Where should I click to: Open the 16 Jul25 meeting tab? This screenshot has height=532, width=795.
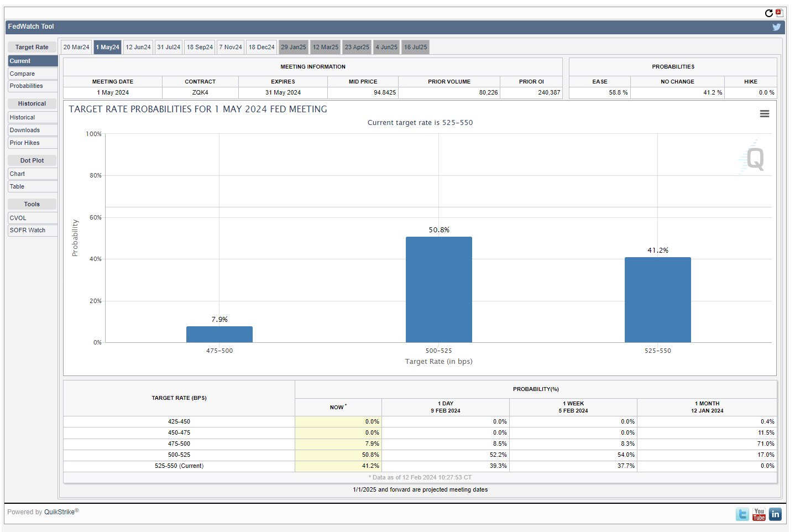(415, 48)
